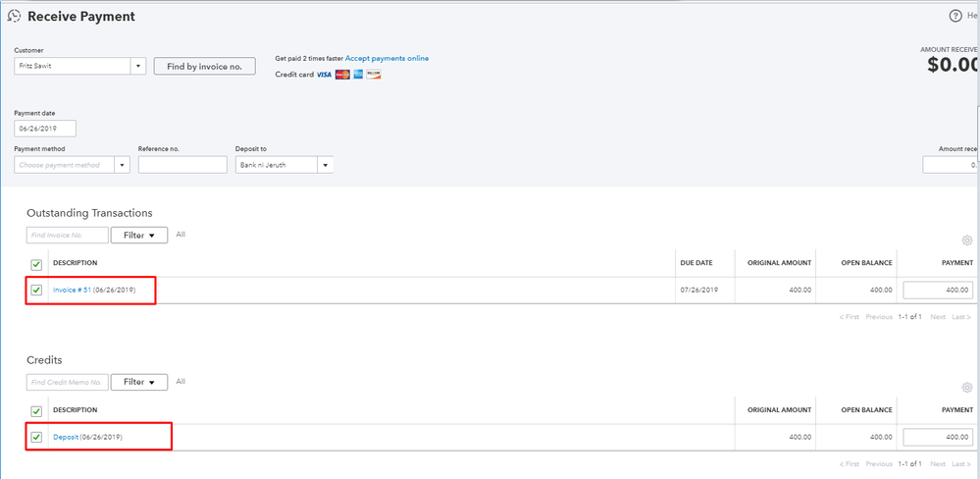Click the Invoice # 51 payment amount field
This screenshot has height=479, width=980.
[938, 291]
